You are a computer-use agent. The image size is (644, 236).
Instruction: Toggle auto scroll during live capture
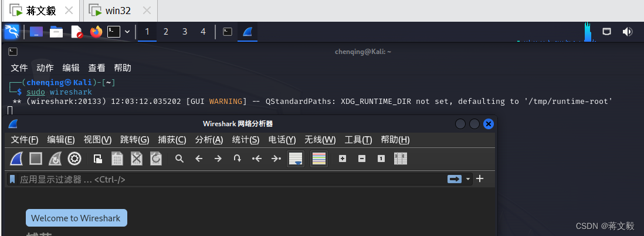(296, 159)
